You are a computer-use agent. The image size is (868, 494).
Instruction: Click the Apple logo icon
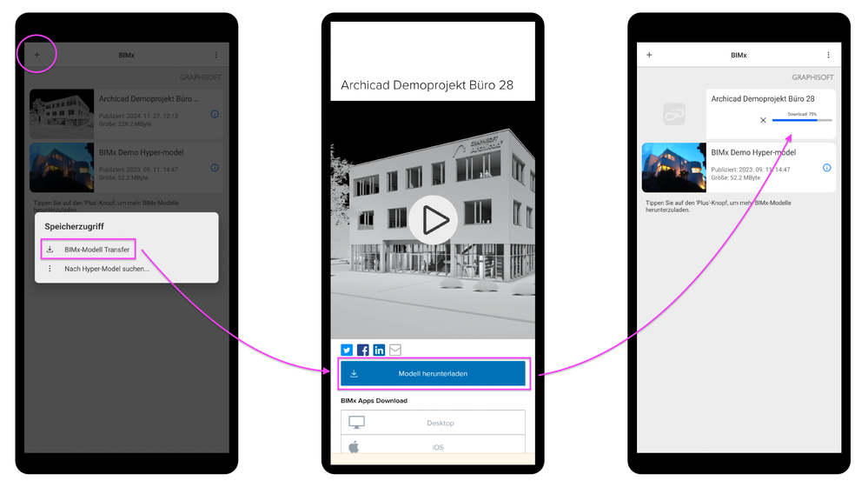click(354, 446)
